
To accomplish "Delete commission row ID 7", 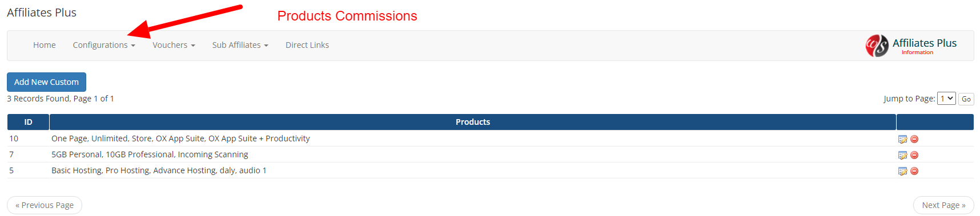I will [x=914, y=155].
